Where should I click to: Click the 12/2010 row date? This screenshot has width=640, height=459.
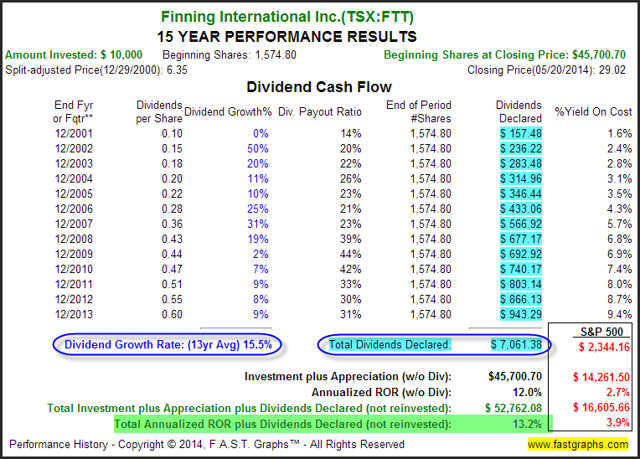pos(74,269)
